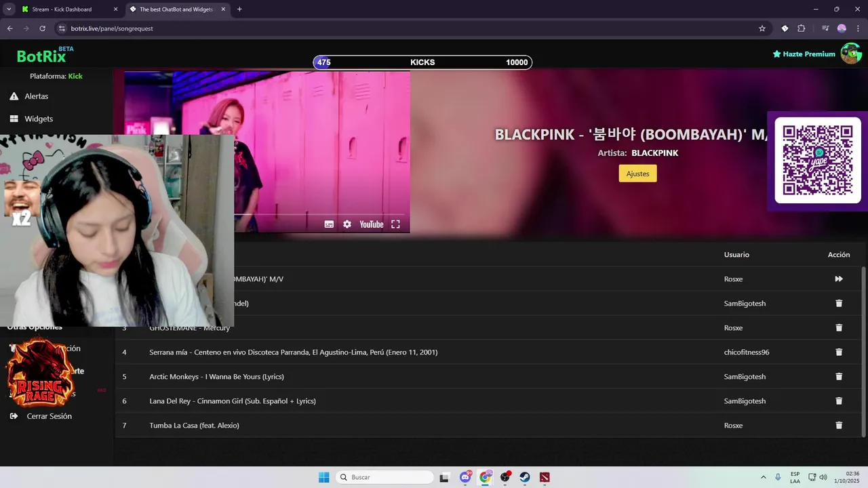Select The best ChatBot and Widgets tab
The image size is (868, 488).
click(176, 9)
